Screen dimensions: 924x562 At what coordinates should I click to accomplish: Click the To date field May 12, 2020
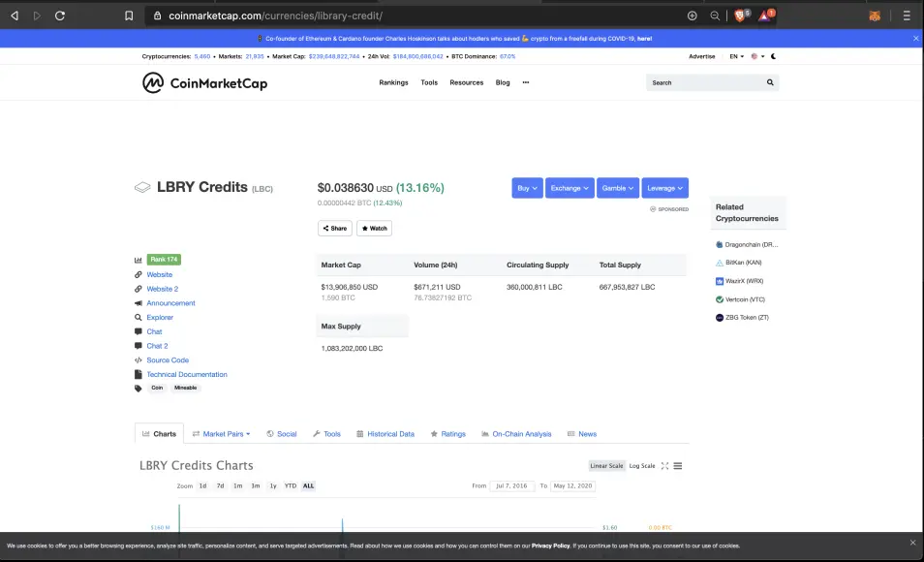[572, 485]
